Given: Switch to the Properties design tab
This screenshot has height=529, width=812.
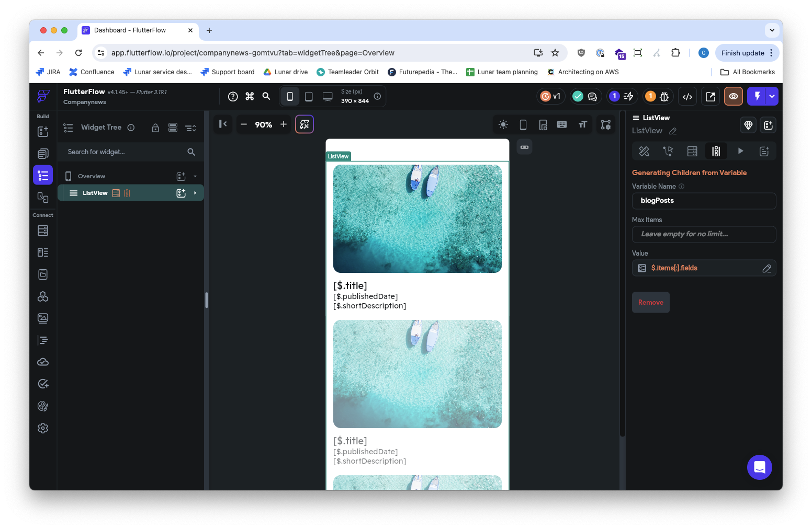Looking at the screenshot, I should 644,151.
